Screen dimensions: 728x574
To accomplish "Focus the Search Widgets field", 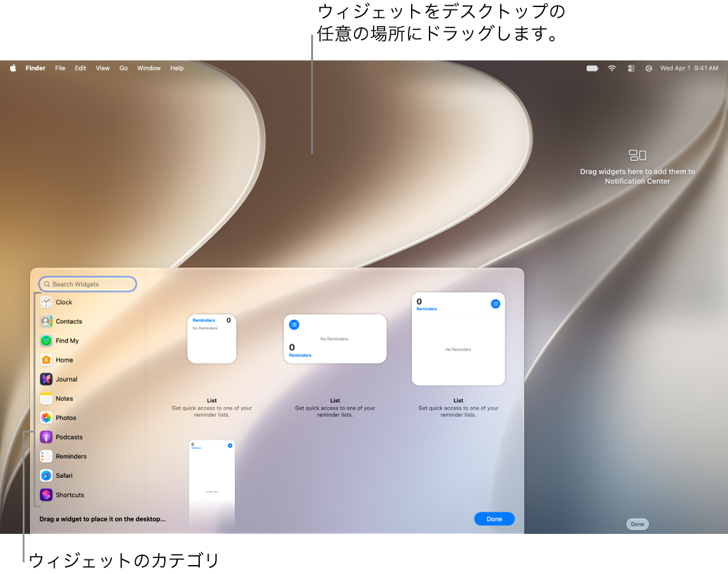I will (87, 284).
